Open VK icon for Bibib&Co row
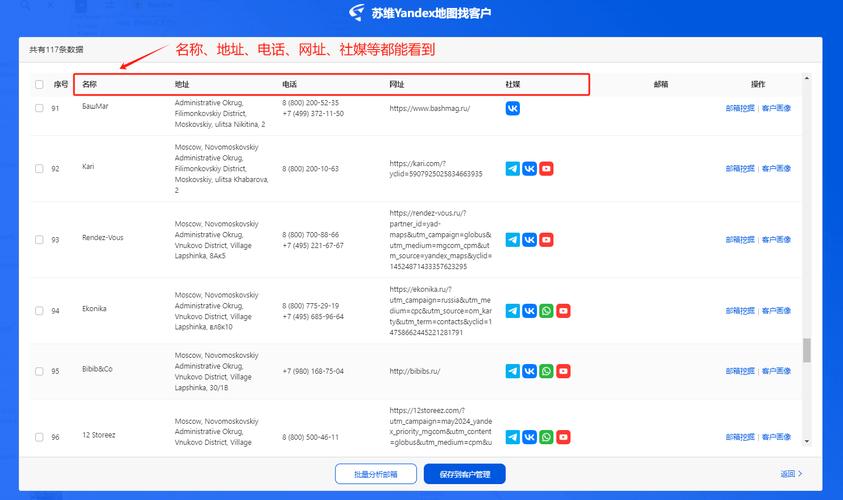843x500 pixels. [530, 371]
